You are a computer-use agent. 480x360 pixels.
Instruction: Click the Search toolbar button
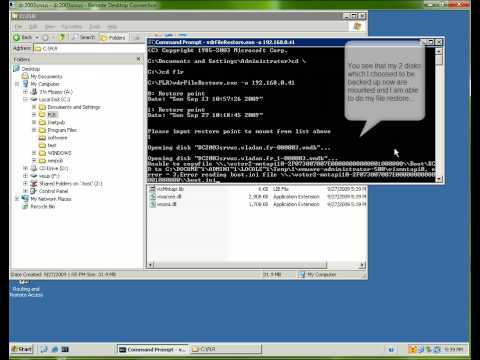(x=84, y=37)
